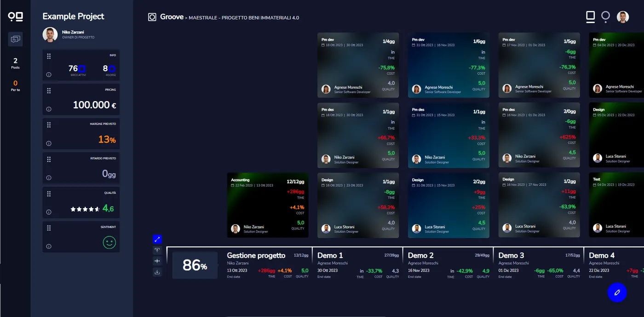
Task: Click the Groove breadcrumb link
Action: [x=172, y=17]
